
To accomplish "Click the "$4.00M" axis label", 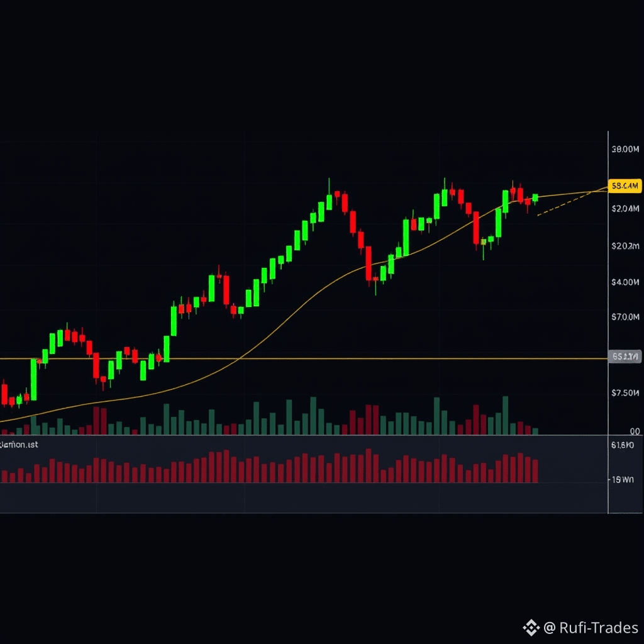I will pyautogui.click(x=625, y=282).
